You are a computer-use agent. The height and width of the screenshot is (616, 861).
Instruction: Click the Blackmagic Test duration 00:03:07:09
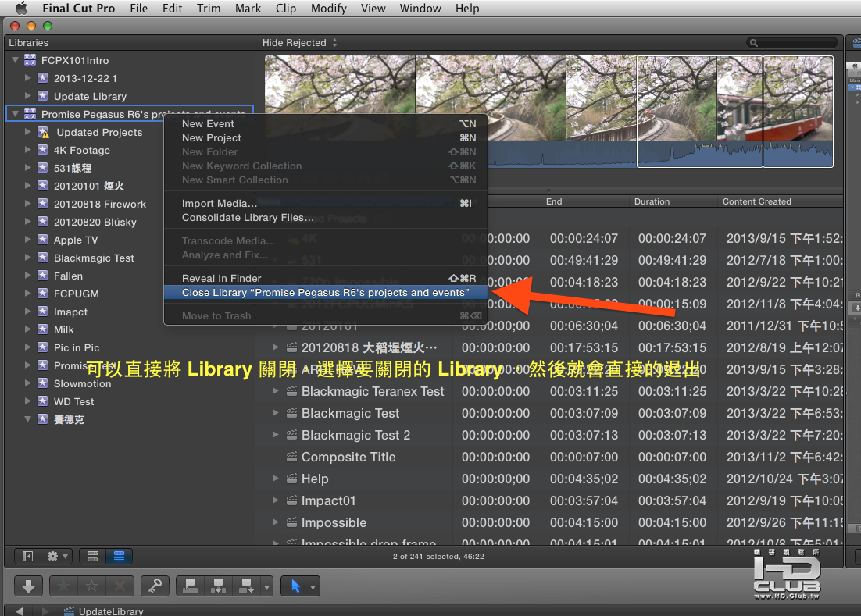(x=672, y=413)
